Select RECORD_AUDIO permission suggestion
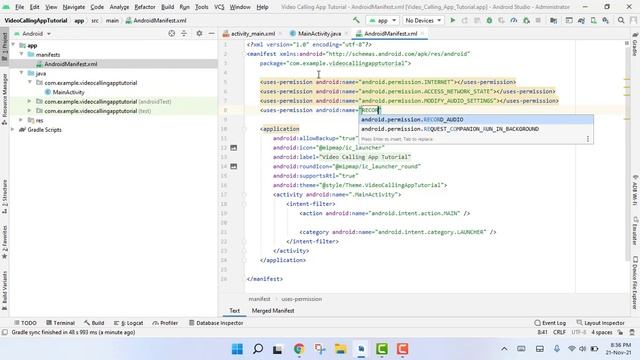 tap(476, 120)
